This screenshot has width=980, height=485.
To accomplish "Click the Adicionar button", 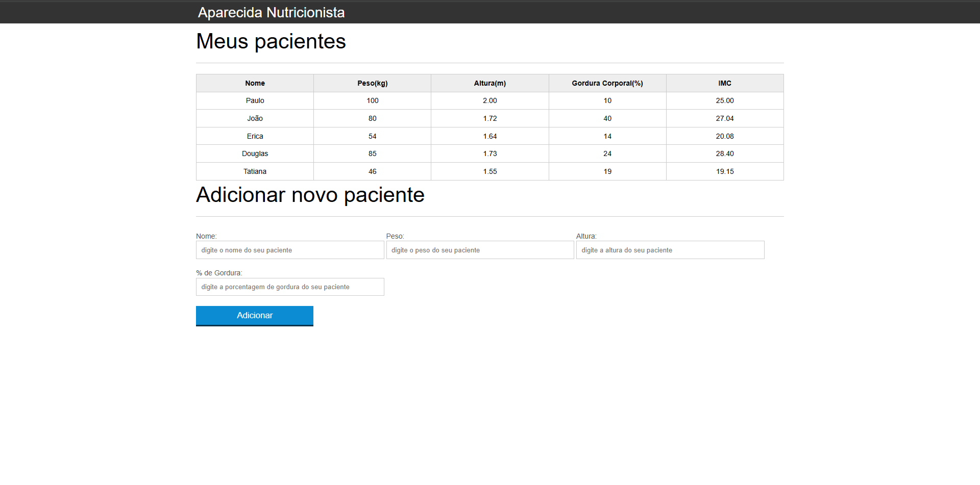I will tap(254, 316).
